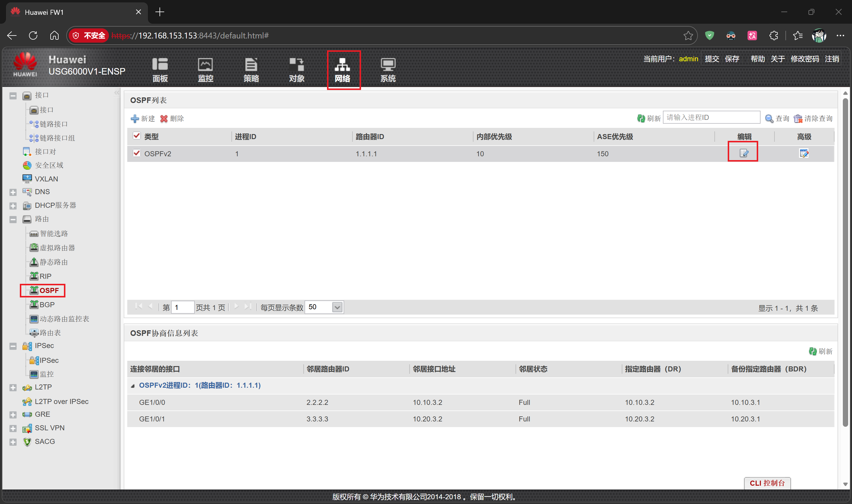Uncheck the OSPFv2 row checkbox

coord(136,153)
